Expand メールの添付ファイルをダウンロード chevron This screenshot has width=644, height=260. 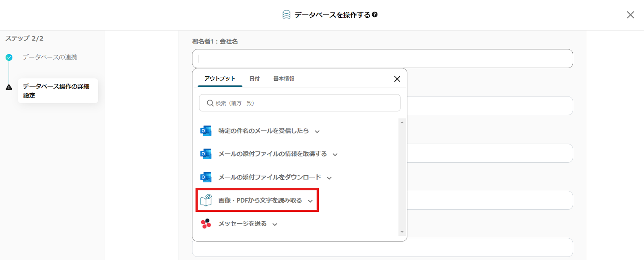(x=329, y=178)
